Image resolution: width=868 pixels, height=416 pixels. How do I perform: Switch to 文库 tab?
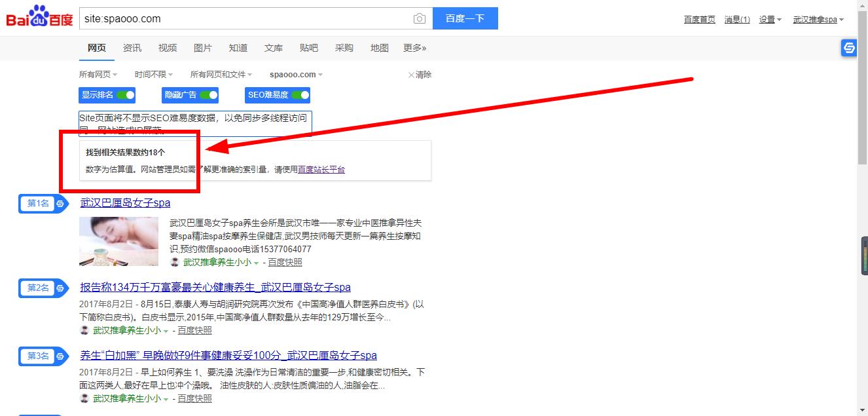[x=274, y=48]
